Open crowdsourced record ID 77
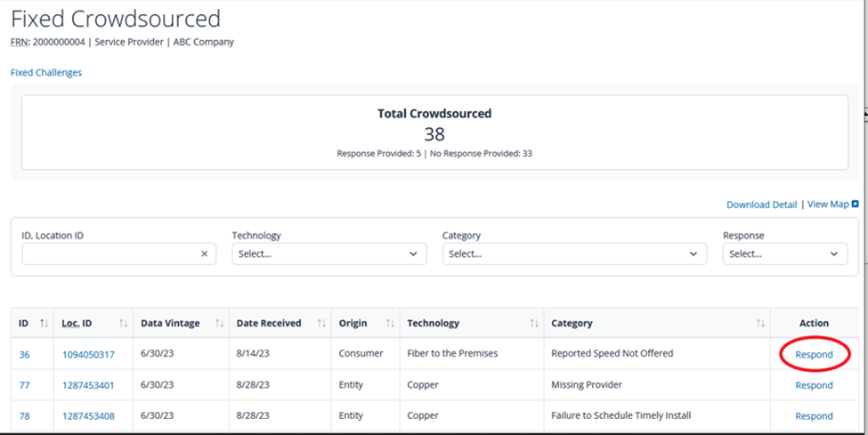 (x=25, y=385)
